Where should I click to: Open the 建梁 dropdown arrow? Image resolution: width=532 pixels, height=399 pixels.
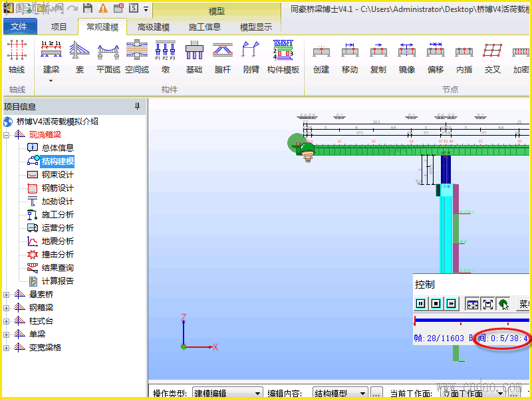(x=51, y=80)
